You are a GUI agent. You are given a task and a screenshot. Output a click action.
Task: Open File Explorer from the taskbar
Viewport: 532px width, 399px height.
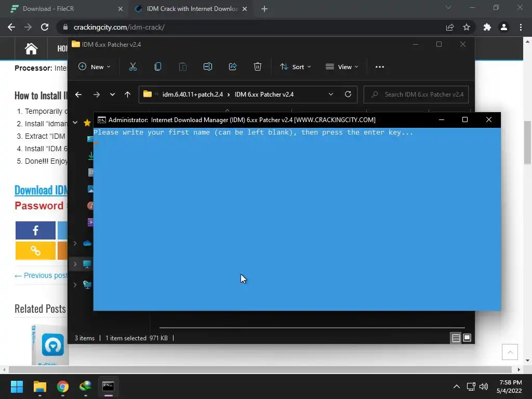coord(39,387)
